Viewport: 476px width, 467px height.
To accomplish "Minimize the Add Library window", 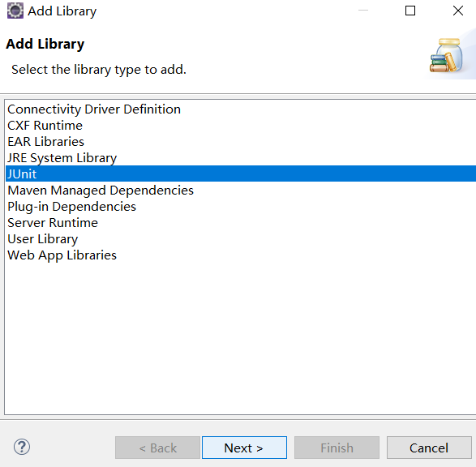I will [363, 11].
